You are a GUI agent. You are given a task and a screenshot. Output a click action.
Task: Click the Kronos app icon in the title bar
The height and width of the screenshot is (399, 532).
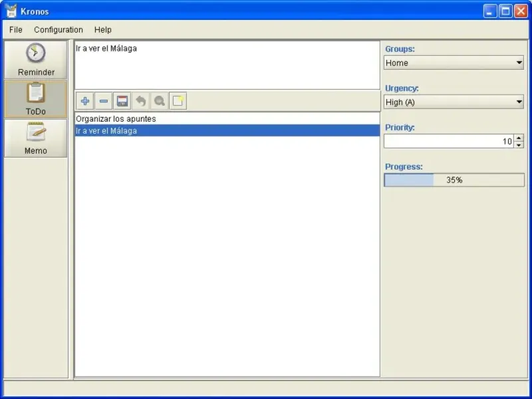11,11
